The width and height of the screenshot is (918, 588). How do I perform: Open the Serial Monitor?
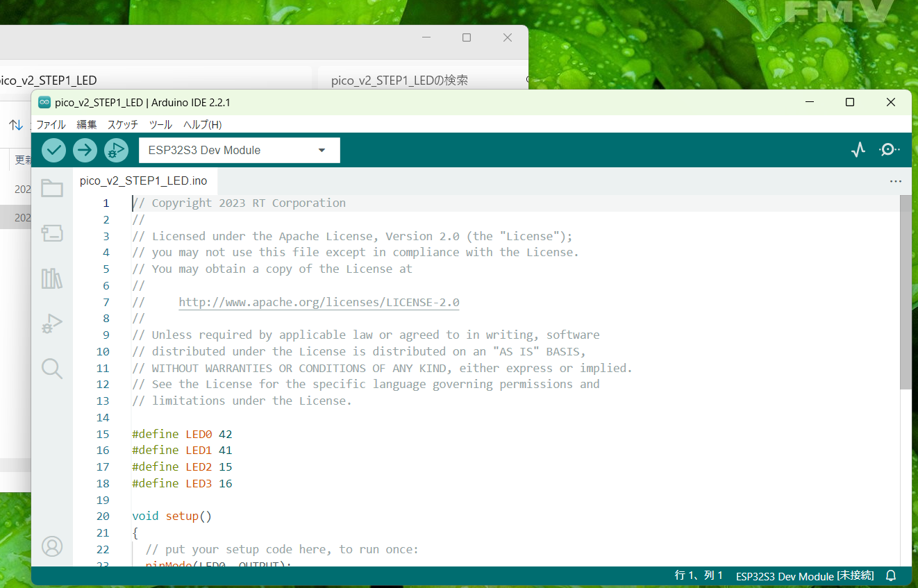[x=889, y=150]
